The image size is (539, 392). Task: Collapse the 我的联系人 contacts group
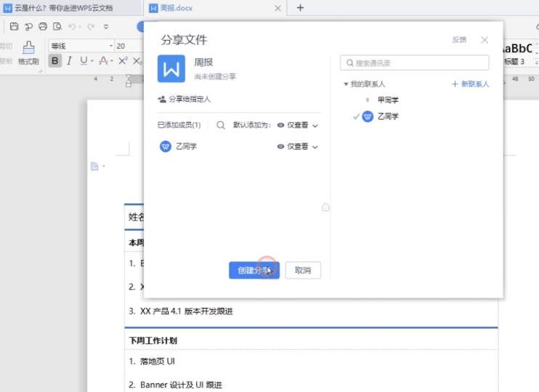346,84
